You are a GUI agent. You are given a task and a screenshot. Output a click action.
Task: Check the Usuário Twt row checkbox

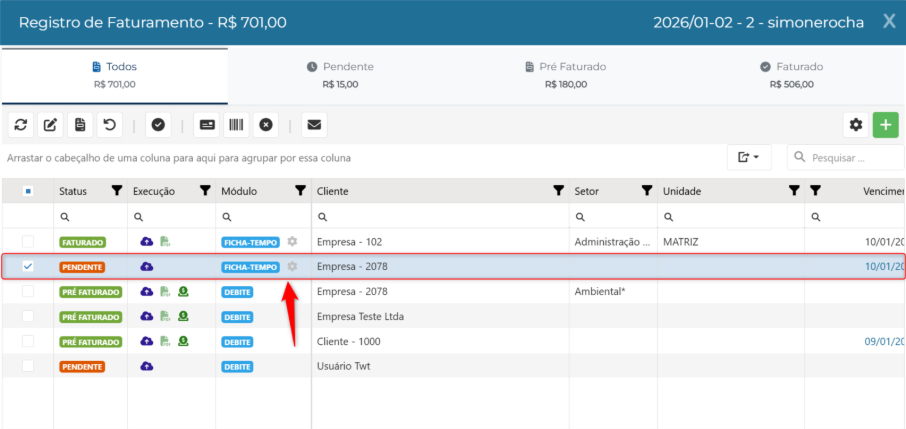click(28, 366)
